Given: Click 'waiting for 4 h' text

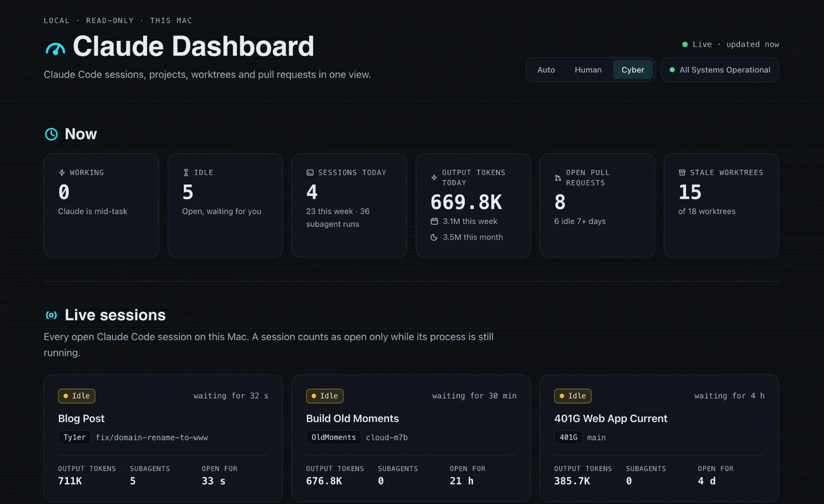Looking at the screenshot, I should [729, 396].
